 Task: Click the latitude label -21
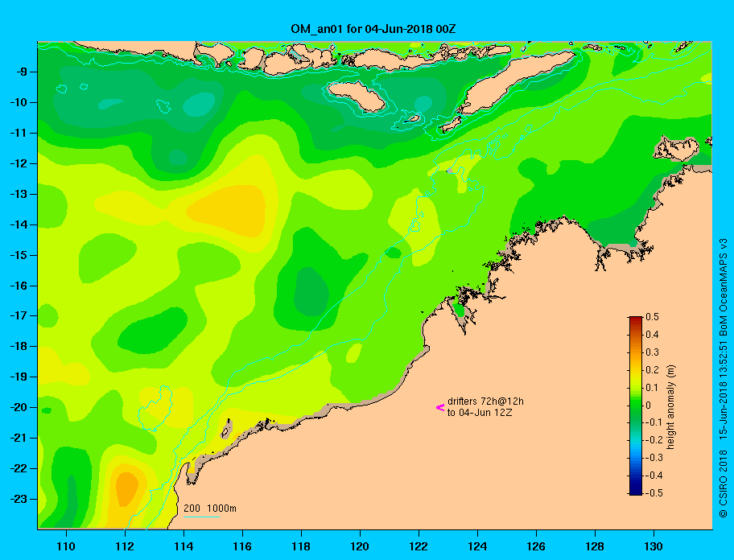pyautogui.click(x=19, y=438)
